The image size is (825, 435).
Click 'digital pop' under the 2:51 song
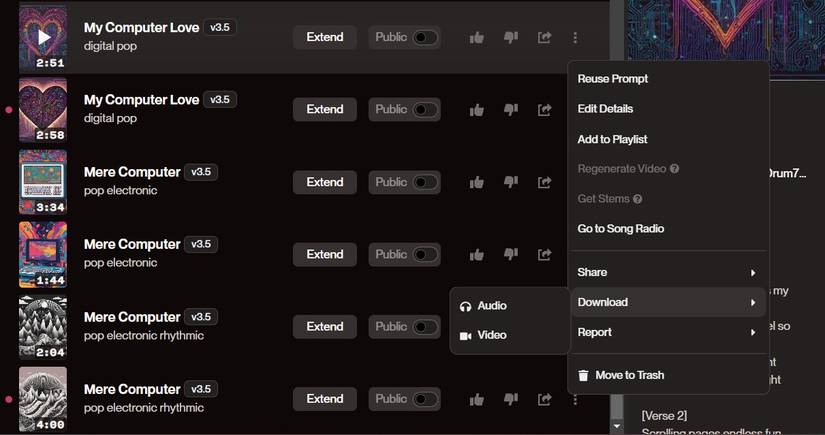[110, 46]
